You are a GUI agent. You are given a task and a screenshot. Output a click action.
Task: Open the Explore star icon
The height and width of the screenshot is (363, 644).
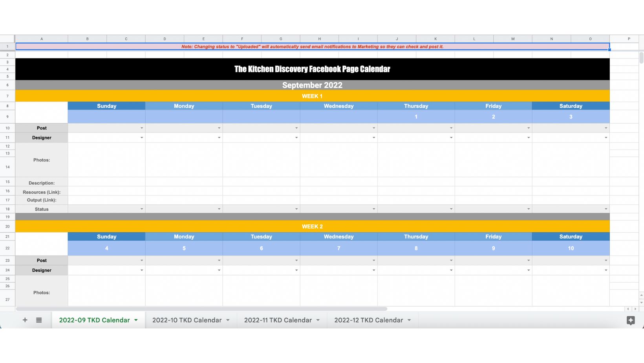pos(631,321)
